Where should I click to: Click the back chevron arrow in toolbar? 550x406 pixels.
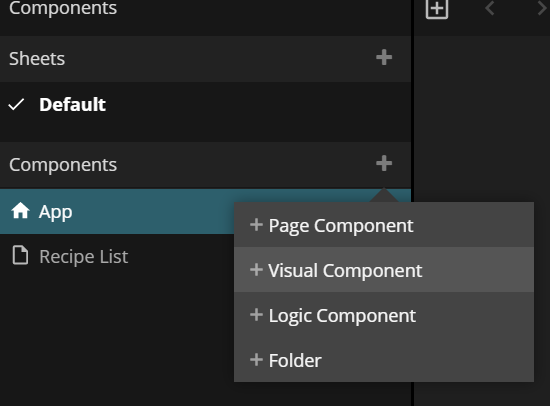pyautogui.click(x=490, y=8)
